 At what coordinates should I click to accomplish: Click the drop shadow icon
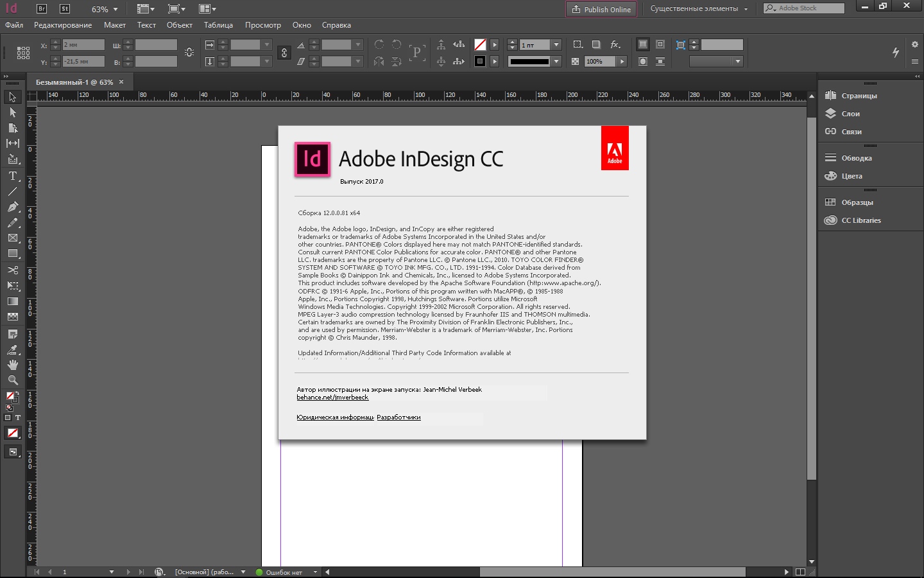coord(596,44)
